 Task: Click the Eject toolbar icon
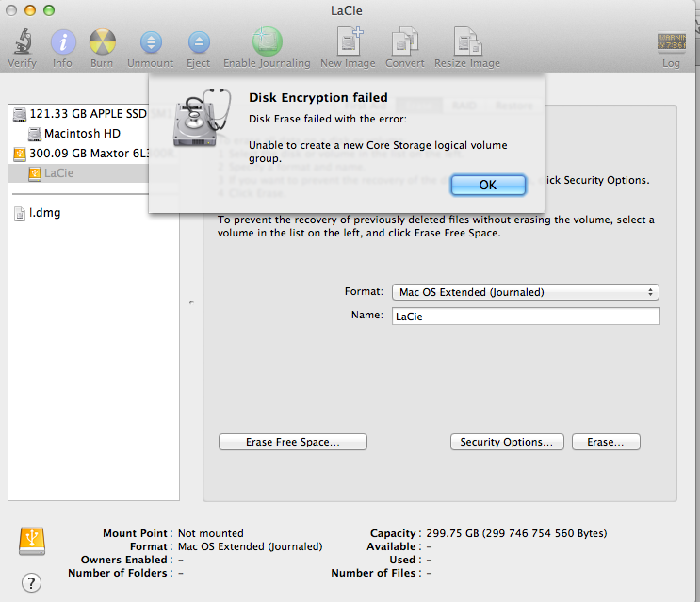click(x=199, y=42)
